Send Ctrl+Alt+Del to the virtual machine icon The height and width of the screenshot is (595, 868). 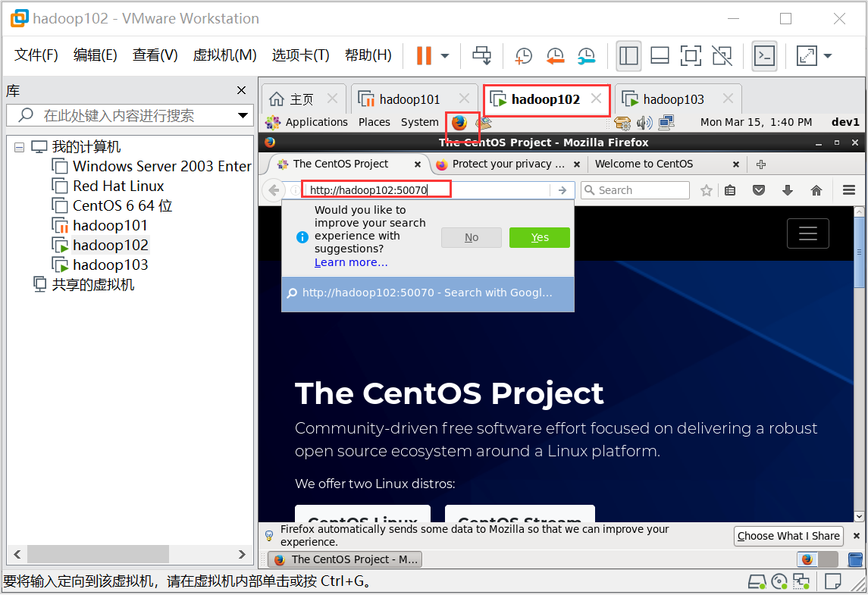tap(481, 55)
